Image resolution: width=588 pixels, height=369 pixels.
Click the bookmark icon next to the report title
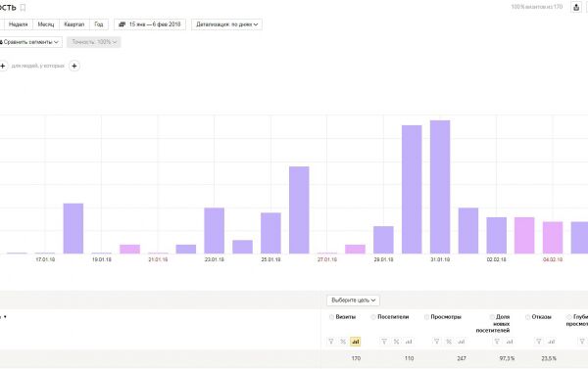click(23, 7)
